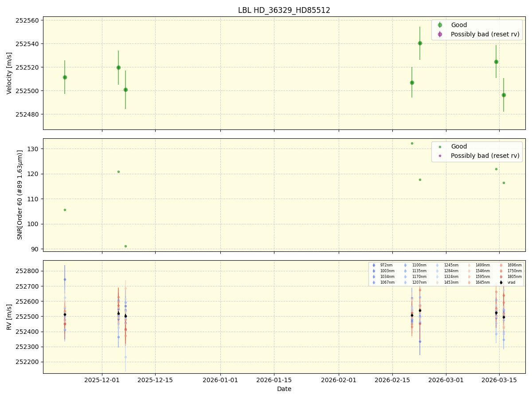Select the black vrad marker in RV legend
The image size is (532, 399).
pyautogui.click(x=501, y=282)
